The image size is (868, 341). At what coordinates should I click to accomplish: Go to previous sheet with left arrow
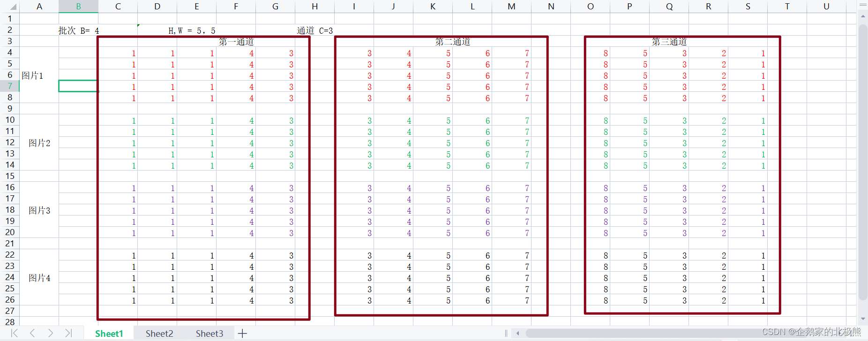(32, 333)
